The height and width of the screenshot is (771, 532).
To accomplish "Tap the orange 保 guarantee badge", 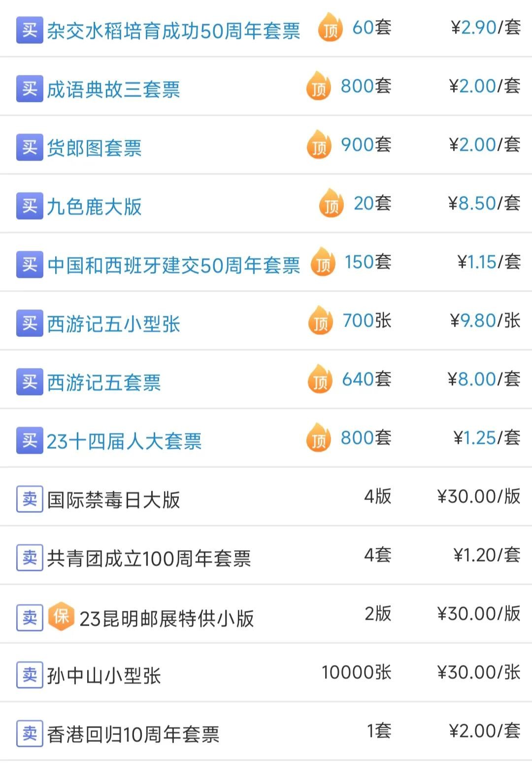I will tap(61, 616).
